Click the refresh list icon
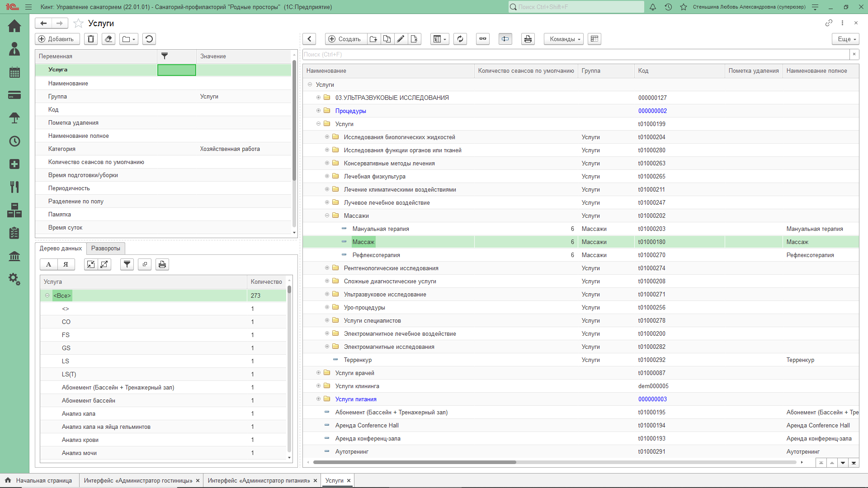 point(460,39)
